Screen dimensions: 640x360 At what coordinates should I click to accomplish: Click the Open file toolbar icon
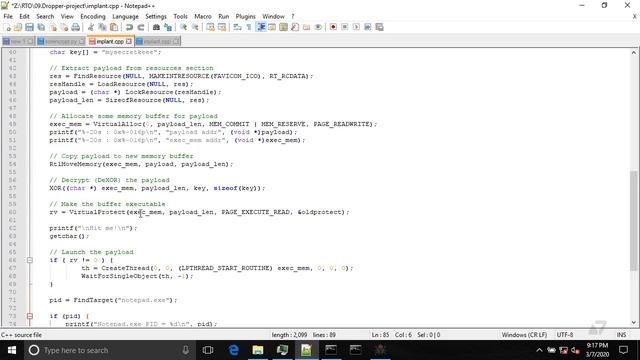click(18, 27)
